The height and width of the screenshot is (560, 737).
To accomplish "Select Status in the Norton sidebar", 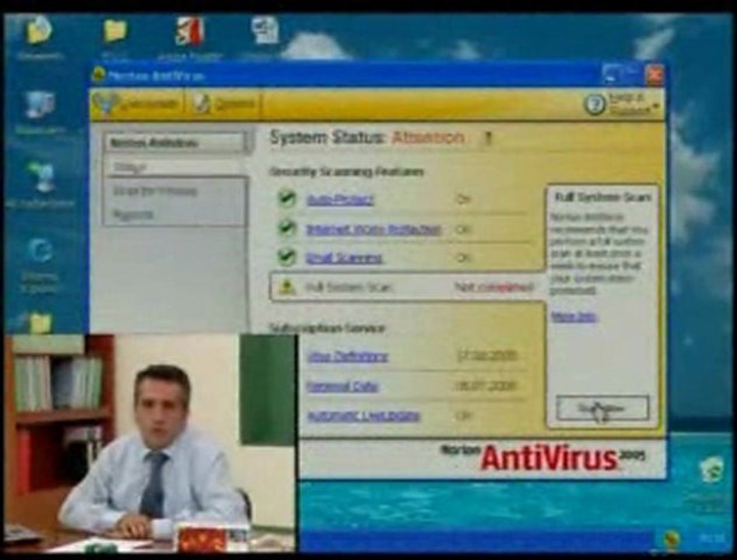I will point(174,166).
